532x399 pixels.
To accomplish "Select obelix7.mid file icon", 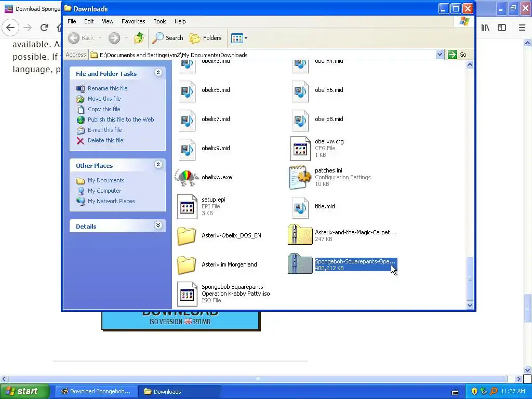I will [x=187, y=120].
